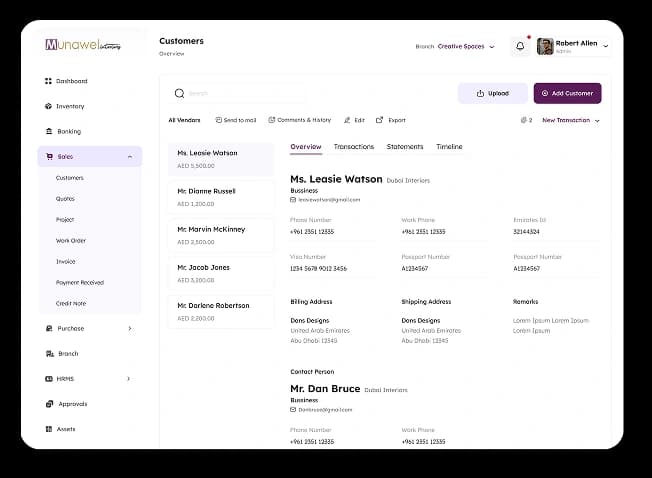The height and width of the screenshot is (478, 652).
Task: Click the Sales cart icon
Action: 49,156
